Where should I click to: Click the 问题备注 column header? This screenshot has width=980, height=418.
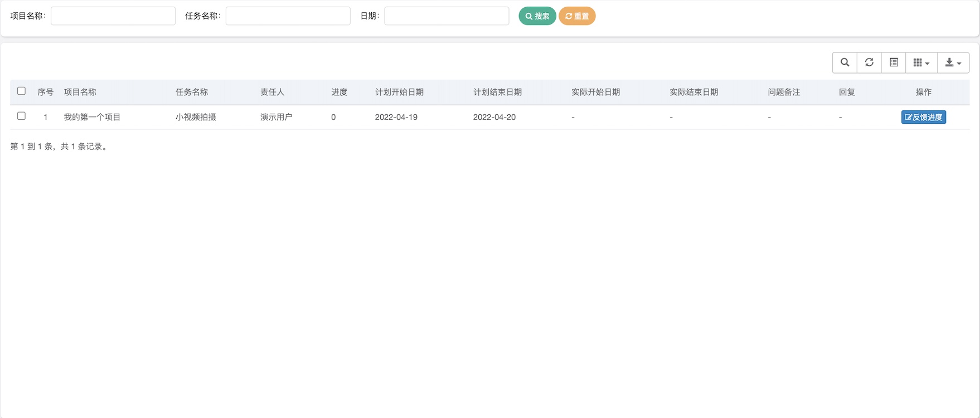(x=784, y=92)
